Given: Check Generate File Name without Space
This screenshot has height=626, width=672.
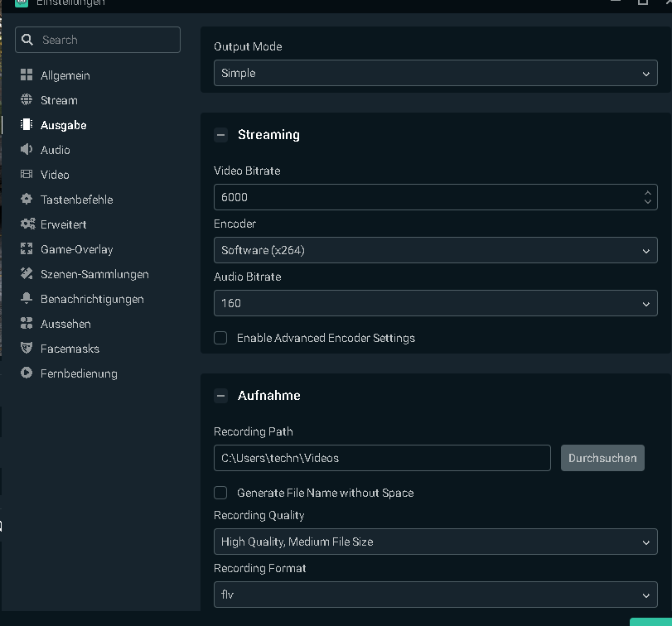Looking at the screenshot, I should click(x=220, y=493).
